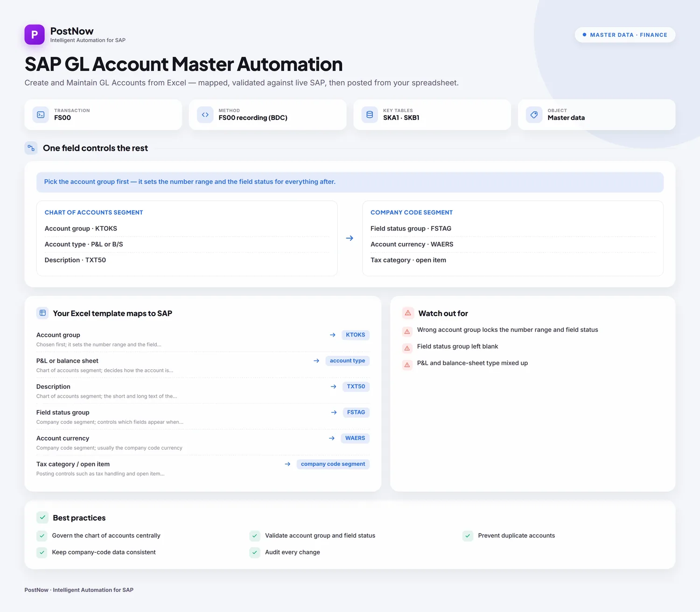Click the MASTER DATA · FINANCE badge
700x612 pixels.
625,35
